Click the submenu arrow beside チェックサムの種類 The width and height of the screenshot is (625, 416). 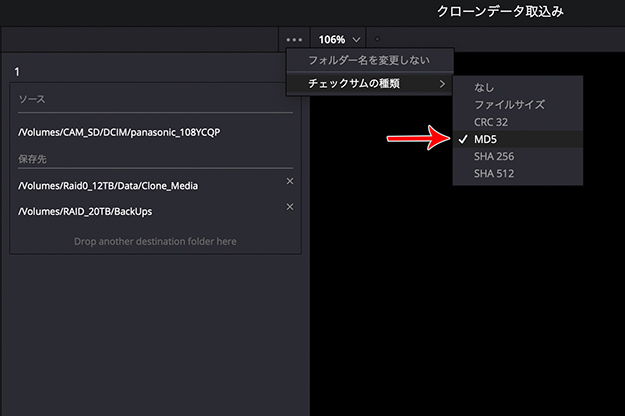[442, 84]
